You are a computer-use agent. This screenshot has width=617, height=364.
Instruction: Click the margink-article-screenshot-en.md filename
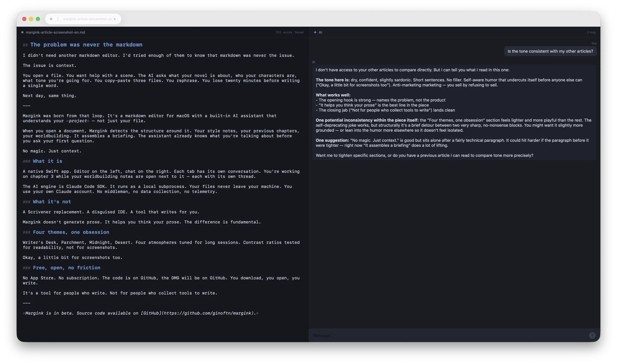[x=55, y=32]
